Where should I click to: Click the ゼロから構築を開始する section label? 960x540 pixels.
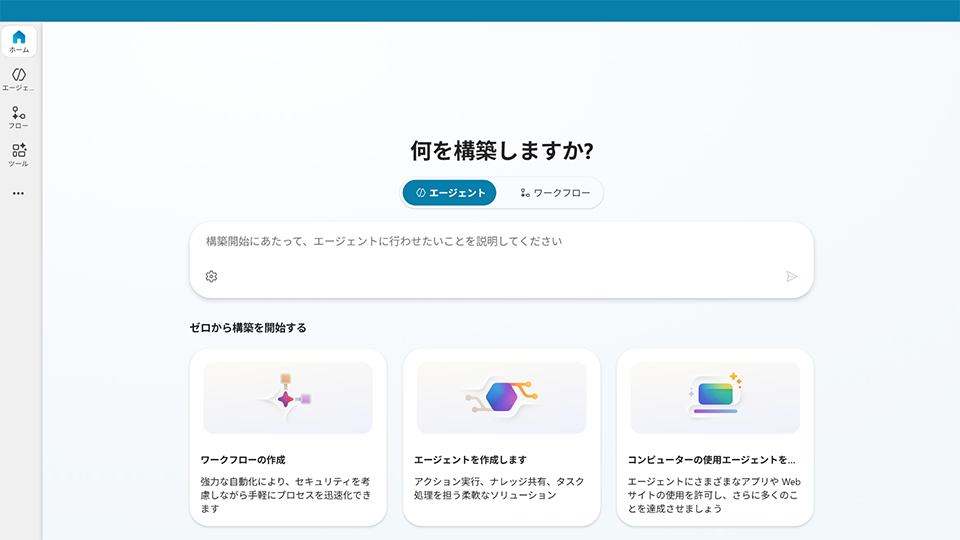point(248,328)
